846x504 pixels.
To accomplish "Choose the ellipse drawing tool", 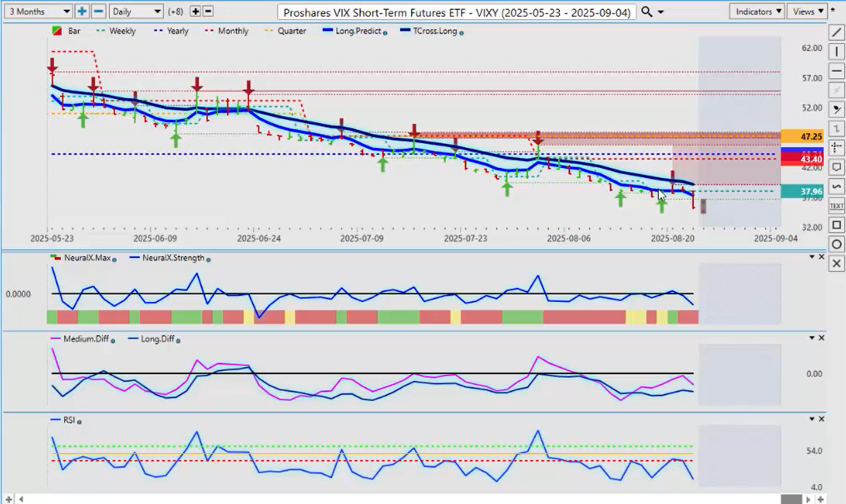I will pos(836,244).
